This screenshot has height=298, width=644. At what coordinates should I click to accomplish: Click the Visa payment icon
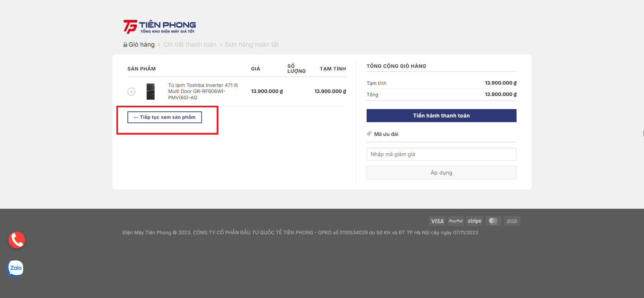pos(437,221)
